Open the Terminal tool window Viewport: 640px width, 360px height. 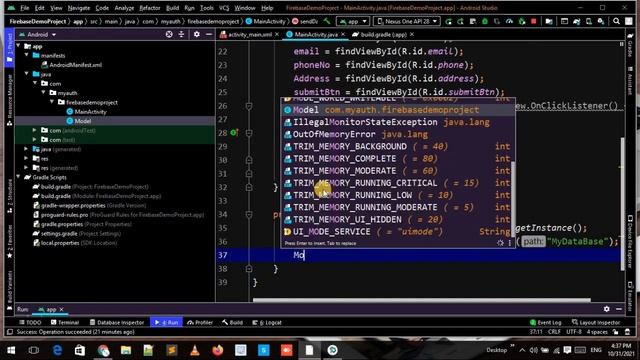click(x=65, y=322)
